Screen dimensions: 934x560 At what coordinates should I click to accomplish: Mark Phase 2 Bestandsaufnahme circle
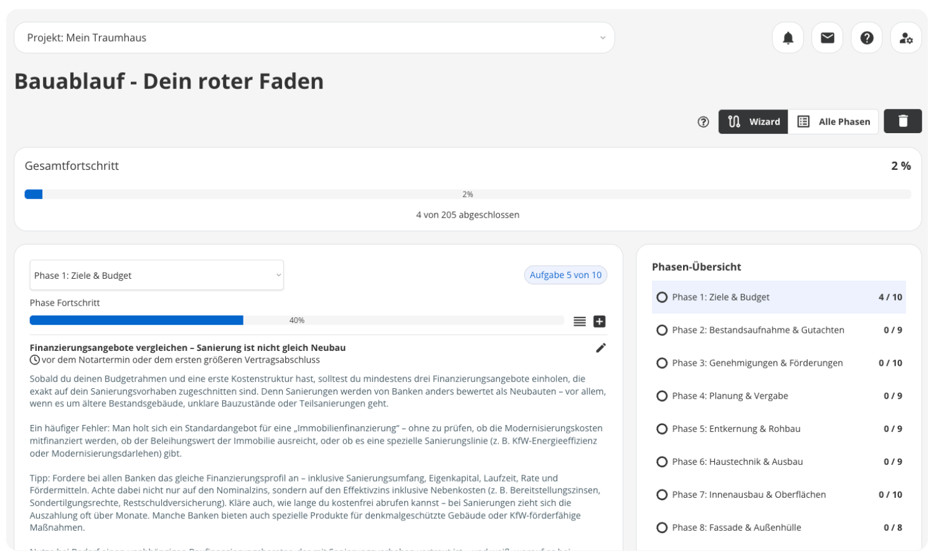pos(662,330)
